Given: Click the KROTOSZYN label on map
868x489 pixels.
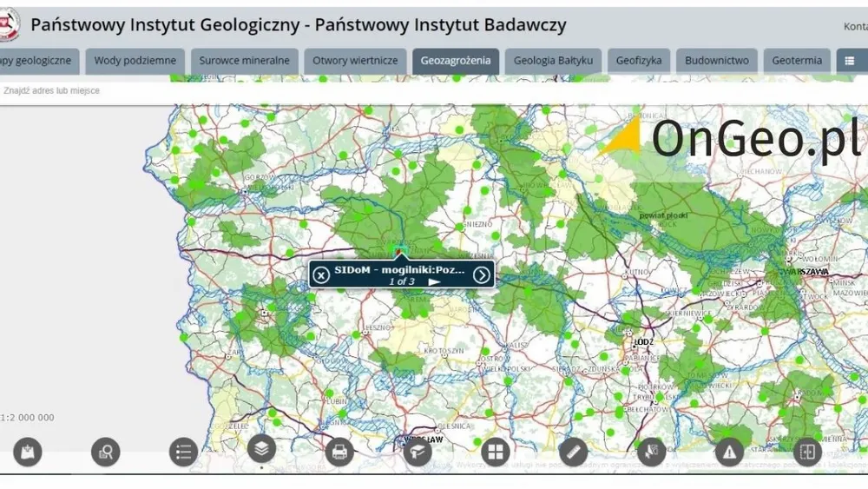Looking at the screenshot, I should click(x=444, y=351).
